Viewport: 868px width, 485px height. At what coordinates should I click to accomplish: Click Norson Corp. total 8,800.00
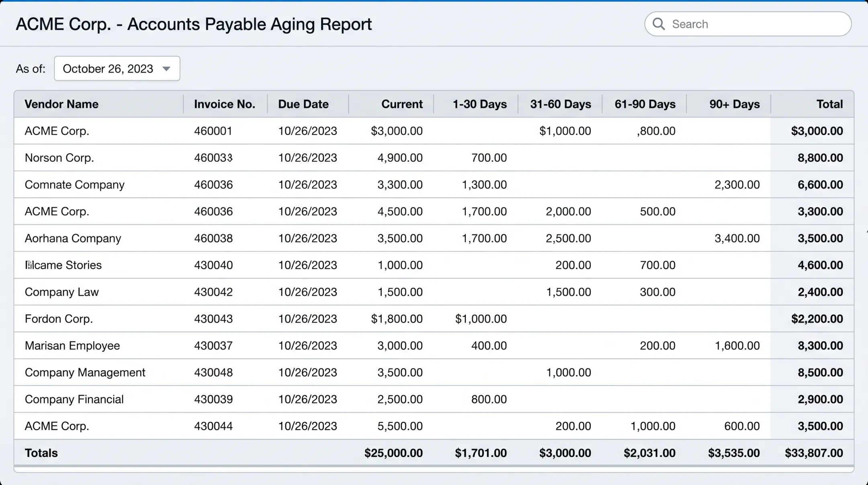tap(820, 158)
